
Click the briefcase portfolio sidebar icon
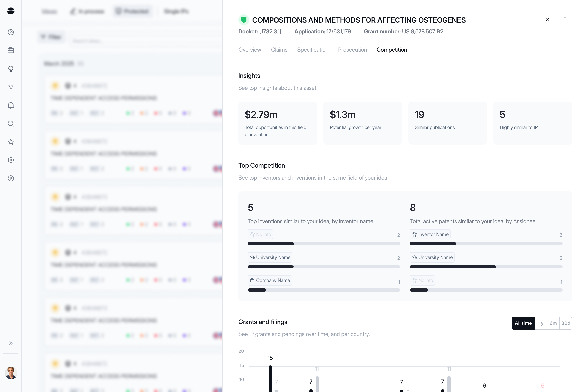[11, 50]
